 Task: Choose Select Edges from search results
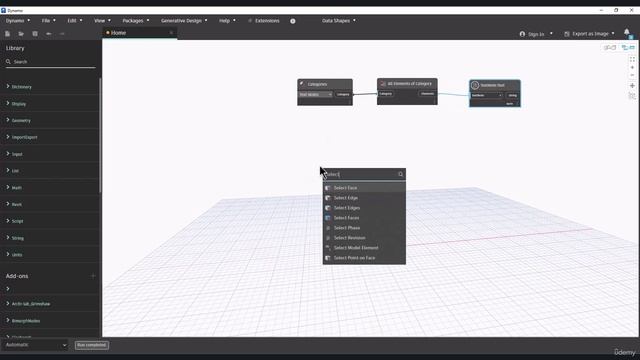pos(364,208)
